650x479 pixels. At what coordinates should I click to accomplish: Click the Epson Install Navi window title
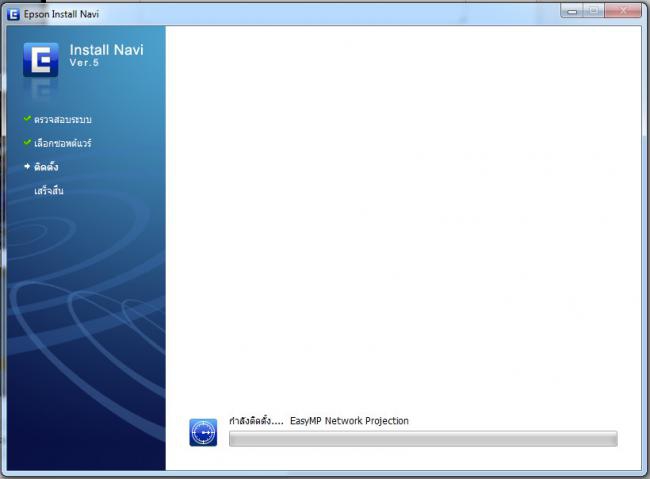pos(61,14)
